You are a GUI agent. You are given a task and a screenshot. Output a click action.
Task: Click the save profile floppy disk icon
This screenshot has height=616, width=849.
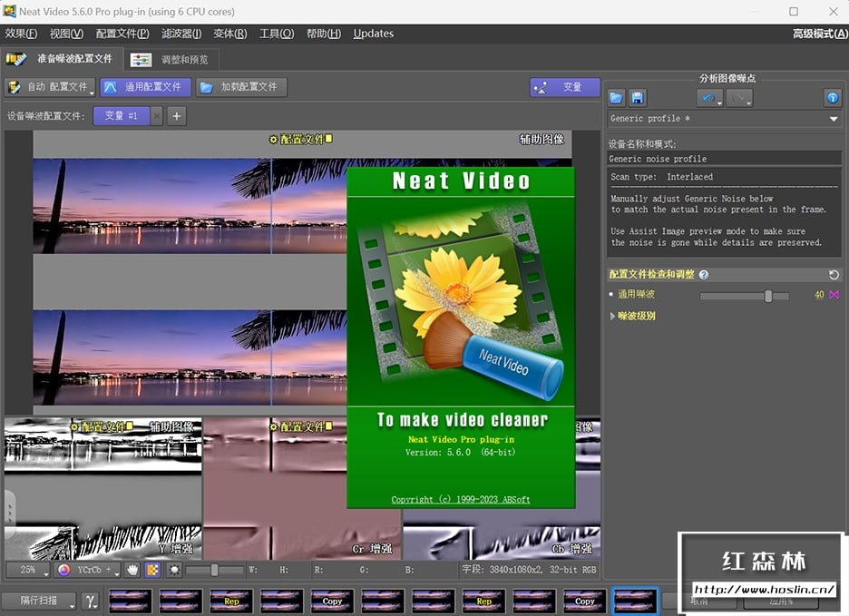pyautogui.click(x=638, y=98)
